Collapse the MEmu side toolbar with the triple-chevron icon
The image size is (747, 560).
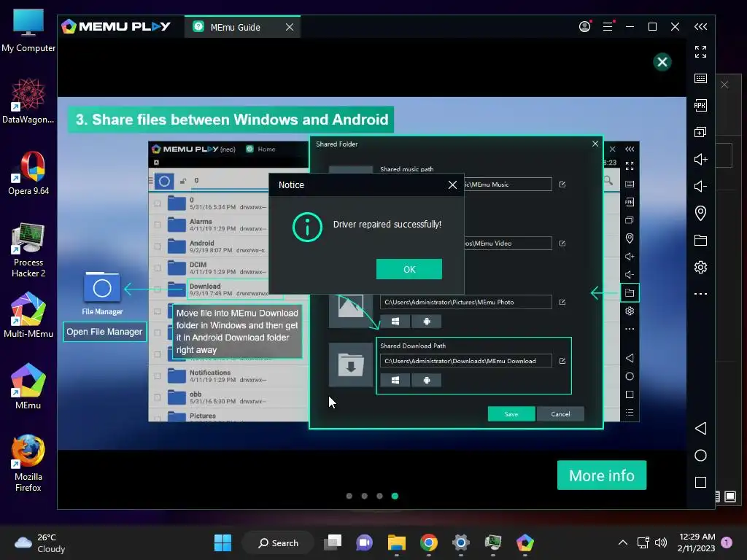[700, 27]
